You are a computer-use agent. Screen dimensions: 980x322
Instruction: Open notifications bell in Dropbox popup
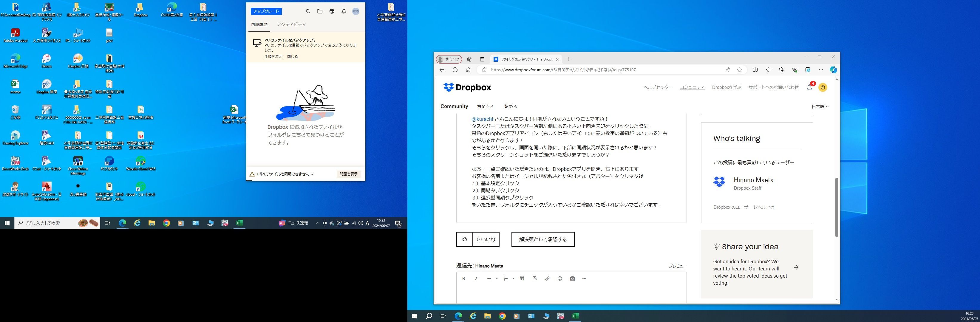point(344,11)
